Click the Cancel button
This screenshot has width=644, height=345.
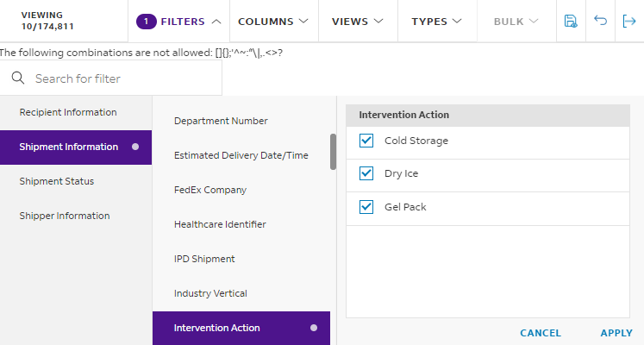(541, 333)
